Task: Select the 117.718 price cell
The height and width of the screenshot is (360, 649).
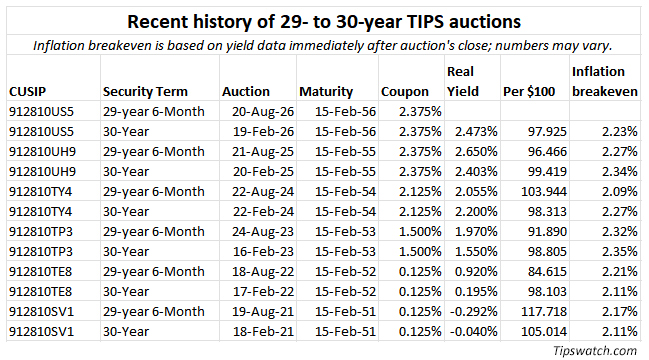Action: click(543, 311)
